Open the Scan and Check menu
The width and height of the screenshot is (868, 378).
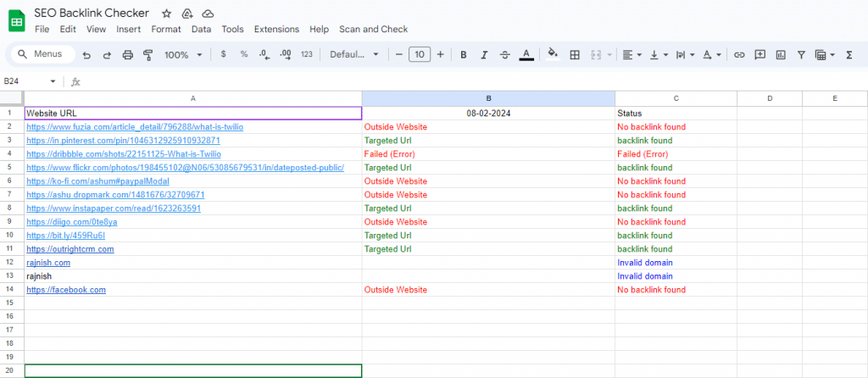point(373,30)
